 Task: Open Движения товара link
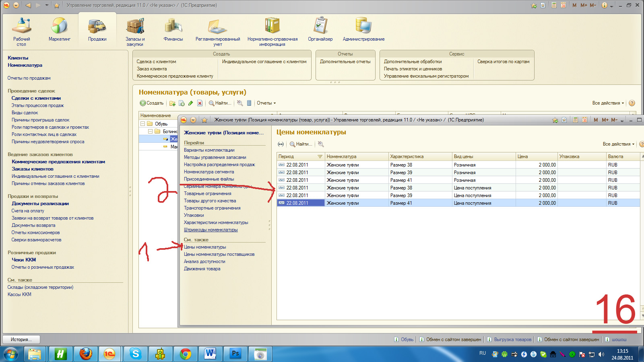pos(202,269)
